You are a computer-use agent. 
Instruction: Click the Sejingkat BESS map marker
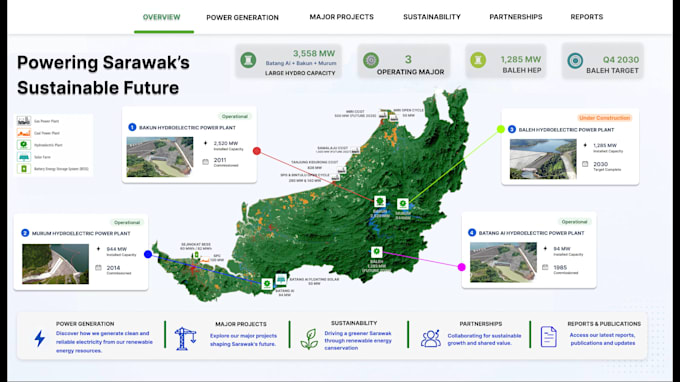pos(196,255)
